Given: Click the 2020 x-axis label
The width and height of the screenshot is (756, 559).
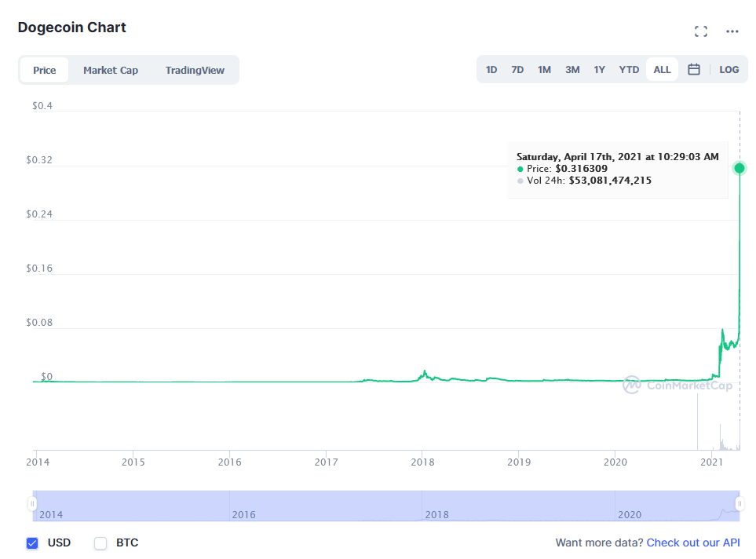Looking at the screenshot, I should tap(615, 462).
